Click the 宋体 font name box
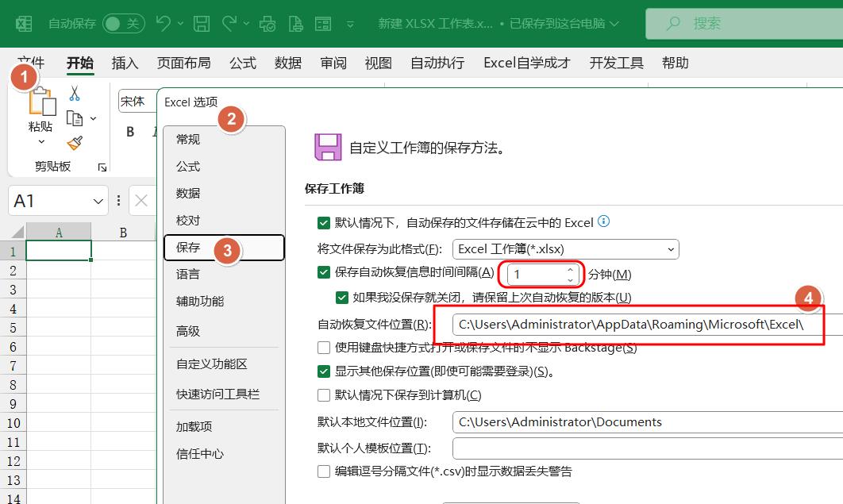The width and height of the screenshot is (843, 504). point(138,101)
